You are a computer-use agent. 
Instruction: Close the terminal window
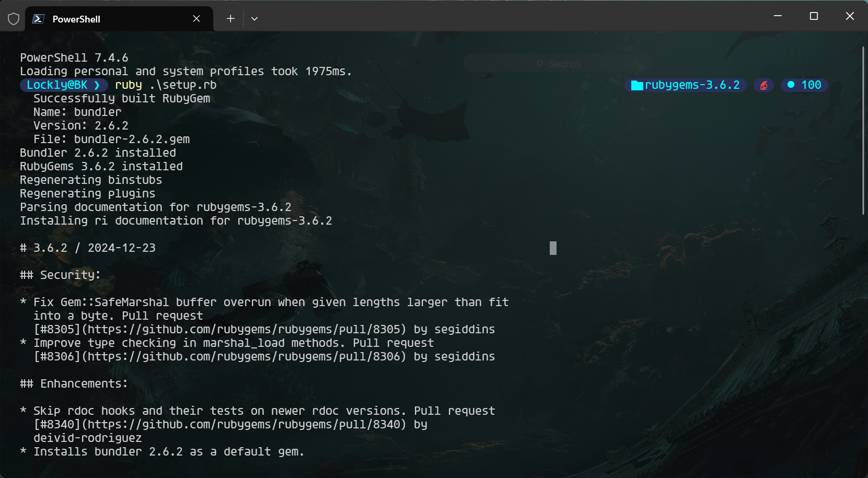[x=850, y=16]
